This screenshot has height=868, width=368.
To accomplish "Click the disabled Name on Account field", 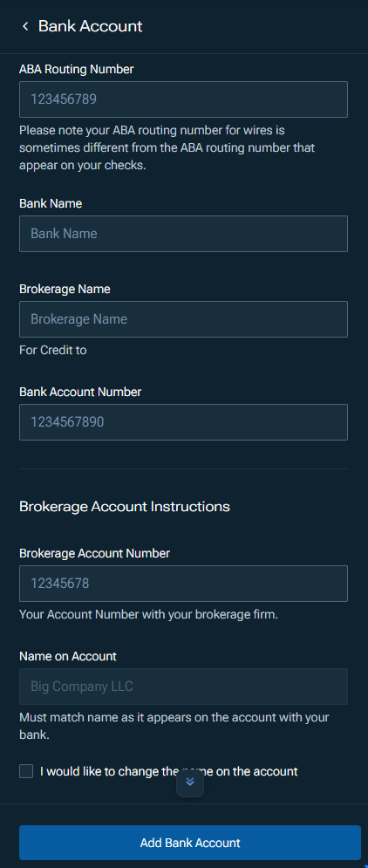I will coord(183,687).
